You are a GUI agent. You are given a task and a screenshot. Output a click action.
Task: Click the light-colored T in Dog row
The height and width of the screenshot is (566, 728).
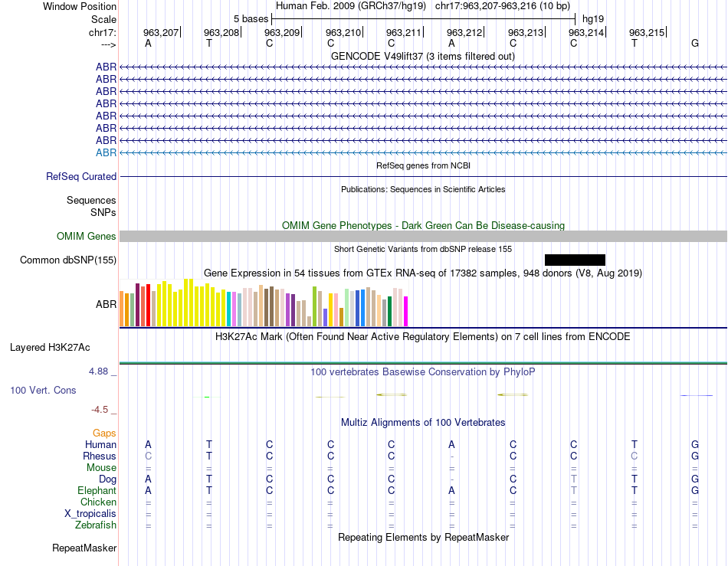click(573, 479)
